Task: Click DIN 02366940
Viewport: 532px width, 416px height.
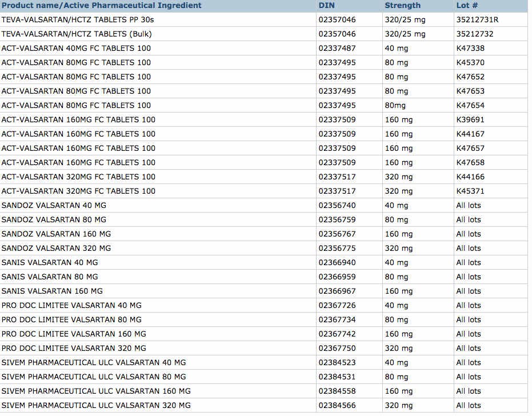Action: (337, 262)
